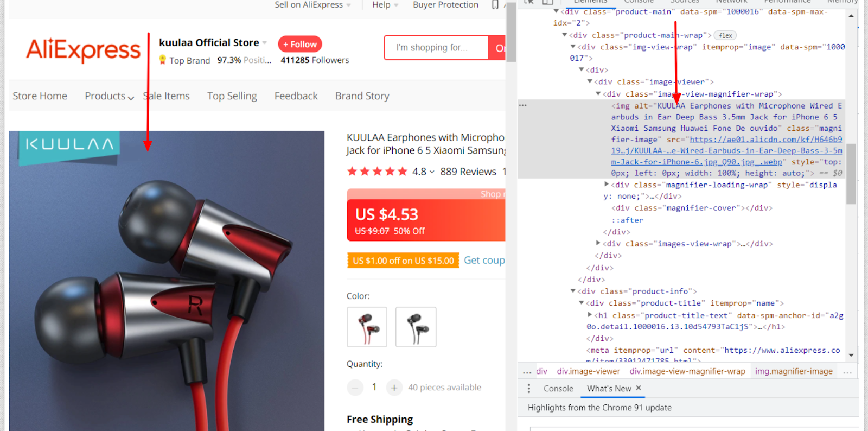Open 889 Reviews link
Screen dimensions: 868x431
(468, 172)
